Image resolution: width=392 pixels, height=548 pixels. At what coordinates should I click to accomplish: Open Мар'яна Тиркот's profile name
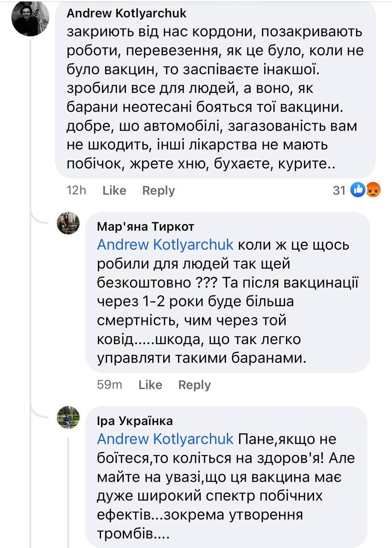click(x=146, y=226)
